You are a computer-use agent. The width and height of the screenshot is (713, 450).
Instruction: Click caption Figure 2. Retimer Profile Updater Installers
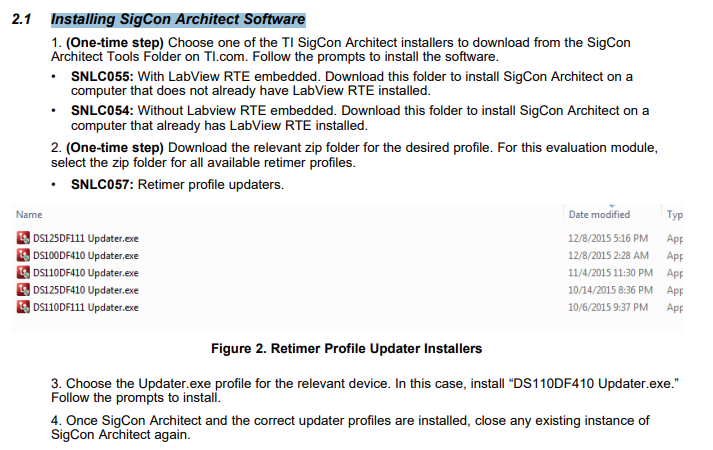[x=346, y=349]
